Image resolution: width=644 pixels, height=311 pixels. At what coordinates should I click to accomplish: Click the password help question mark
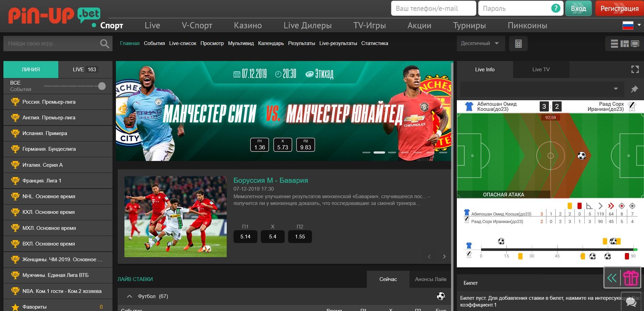point(555,9)
